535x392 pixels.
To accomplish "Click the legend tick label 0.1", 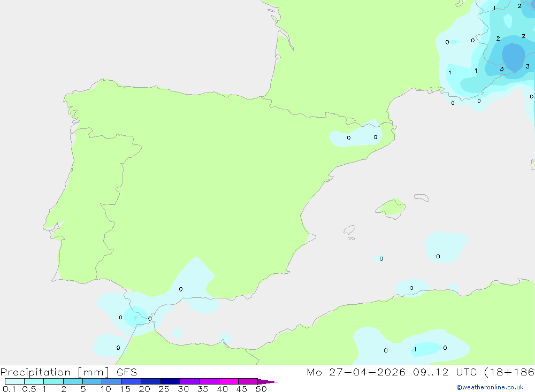I will [9, 389].
